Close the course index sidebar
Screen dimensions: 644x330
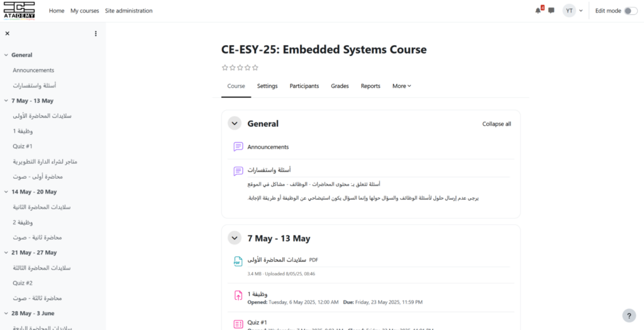[x=7, y=33]
